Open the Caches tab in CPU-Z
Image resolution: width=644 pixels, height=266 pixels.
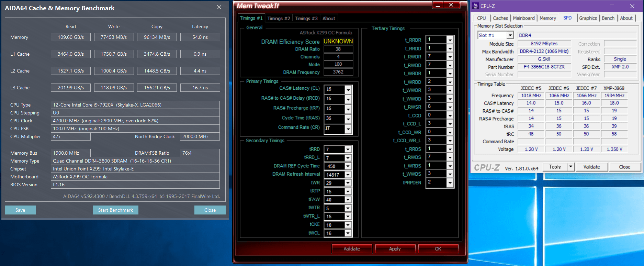[x=500, y=18]
